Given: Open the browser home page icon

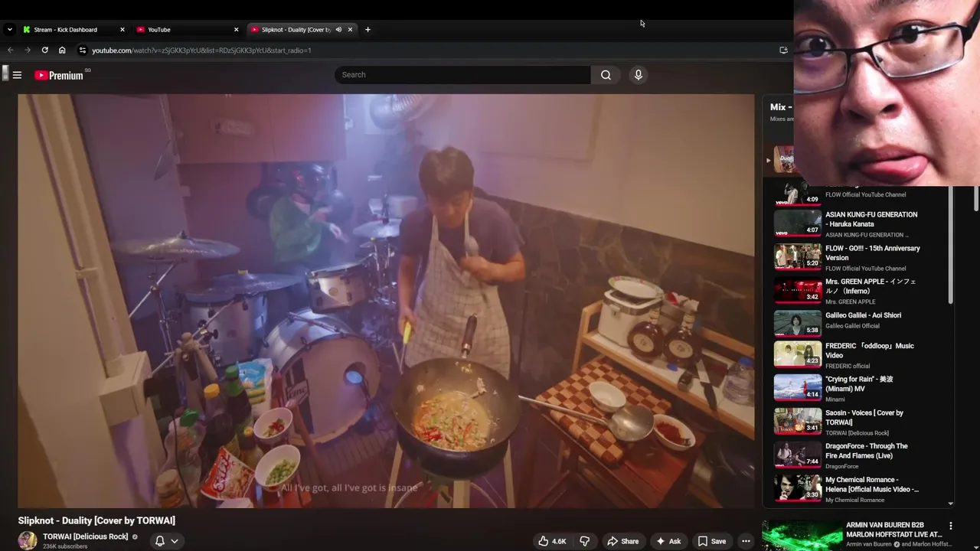Looking at the screenshot, I should (62, 51).
